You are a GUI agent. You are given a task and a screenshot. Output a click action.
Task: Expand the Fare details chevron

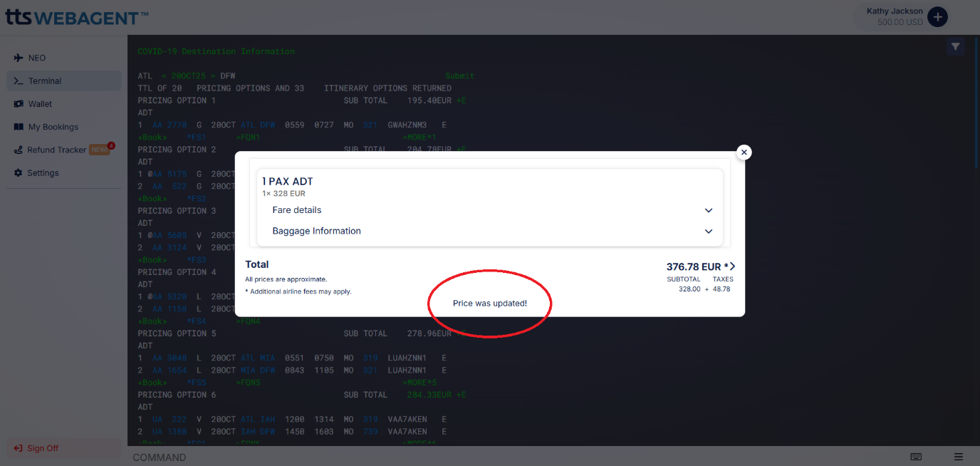pyautogui.click(x=709, y=210)
